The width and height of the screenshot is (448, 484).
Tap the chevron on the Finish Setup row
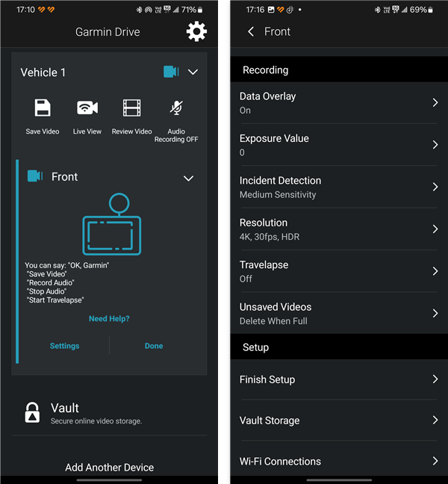[x=435, y=379]
